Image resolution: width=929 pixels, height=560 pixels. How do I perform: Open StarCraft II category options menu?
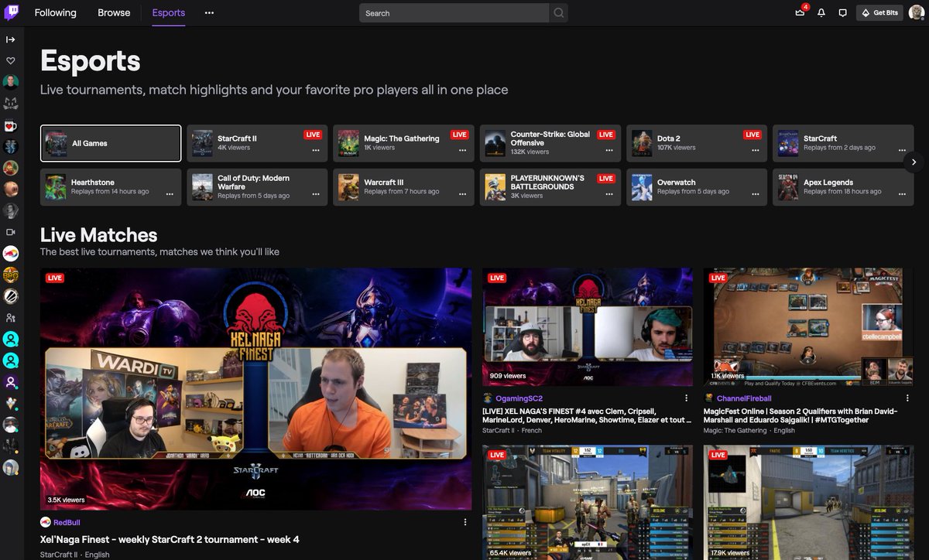click(x=316, y=151)
